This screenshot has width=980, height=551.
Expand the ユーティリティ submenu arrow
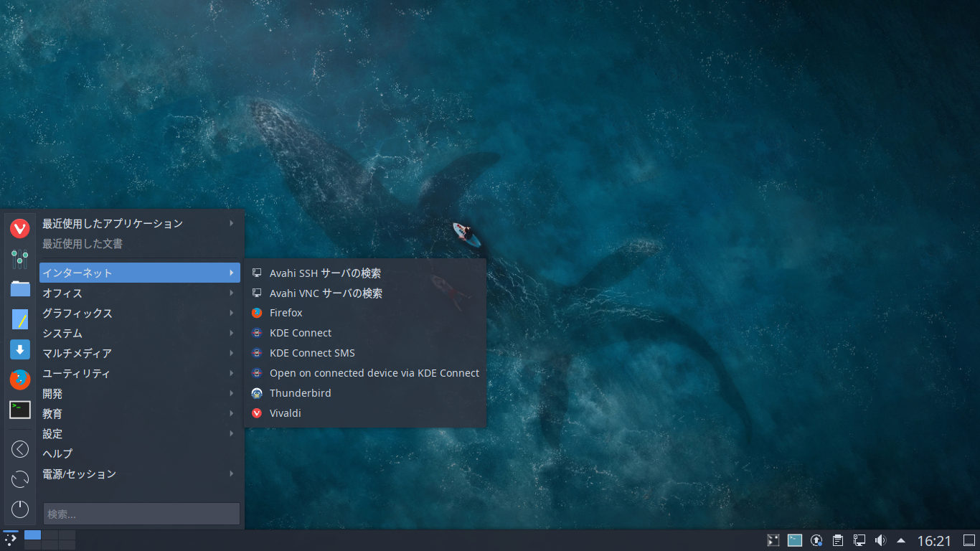[232, 373]
